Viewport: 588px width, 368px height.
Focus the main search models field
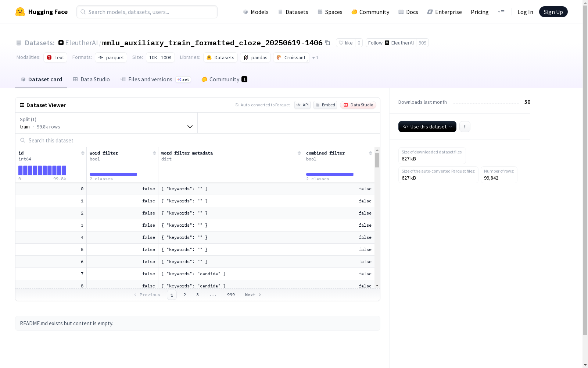[147, 12]
